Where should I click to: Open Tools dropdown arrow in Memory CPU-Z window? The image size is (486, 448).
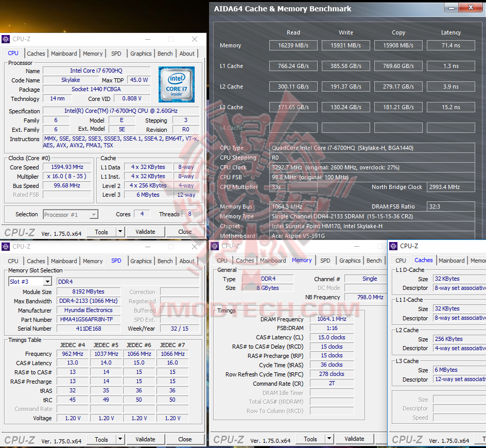[329, 438]
